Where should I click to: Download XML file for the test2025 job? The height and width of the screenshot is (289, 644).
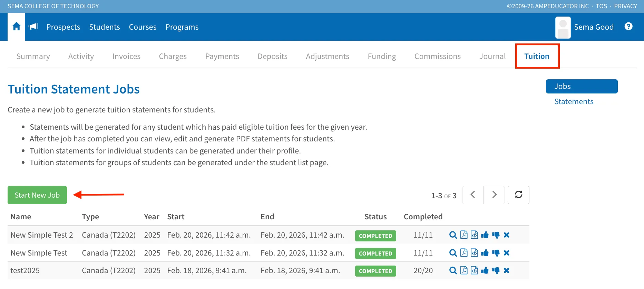click(475, 271)
